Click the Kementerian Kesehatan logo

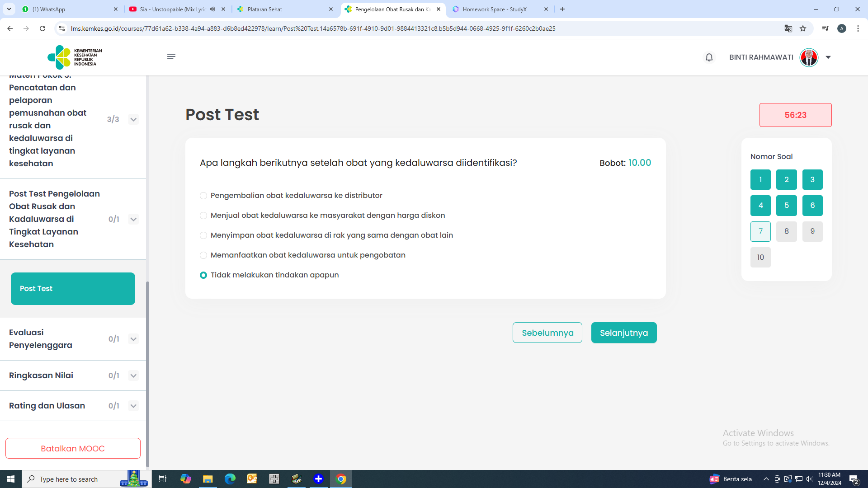pos(75,57)
